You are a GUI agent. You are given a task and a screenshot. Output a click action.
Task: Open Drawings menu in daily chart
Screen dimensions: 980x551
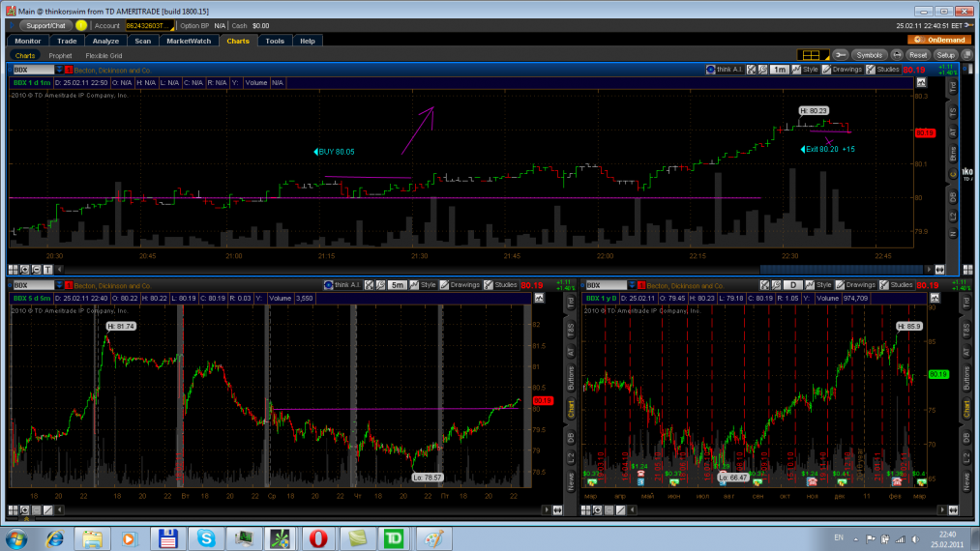coord(855,285)
